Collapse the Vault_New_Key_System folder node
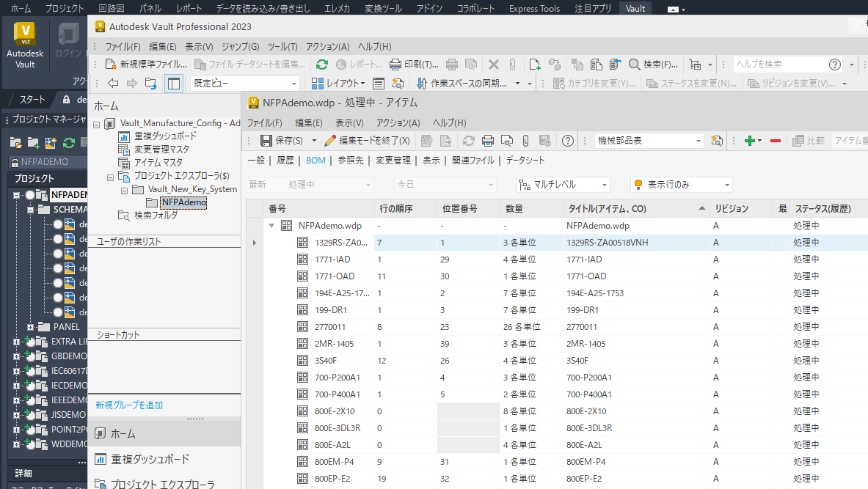 (x=124, y=191)
